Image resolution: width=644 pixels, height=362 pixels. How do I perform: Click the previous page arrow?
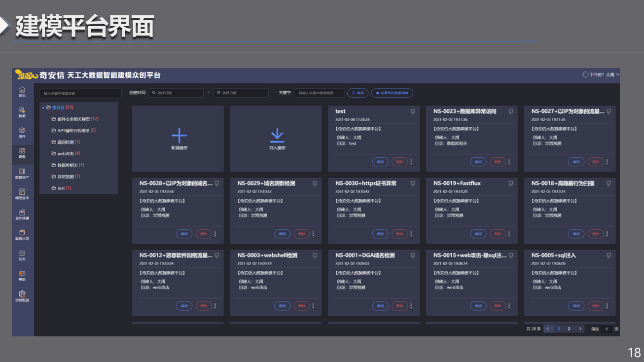pyautogui.click(x=548, y=329)
